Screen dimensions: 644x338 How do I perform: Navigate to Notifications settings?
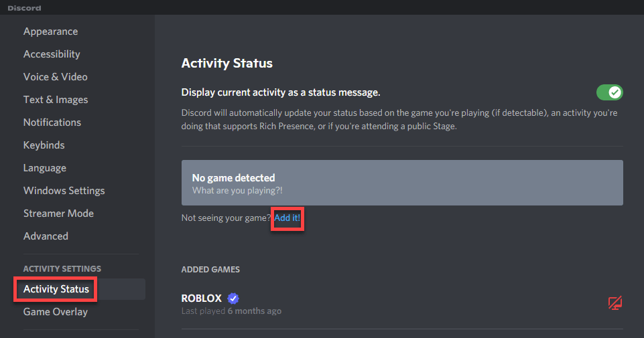(52, 122)
